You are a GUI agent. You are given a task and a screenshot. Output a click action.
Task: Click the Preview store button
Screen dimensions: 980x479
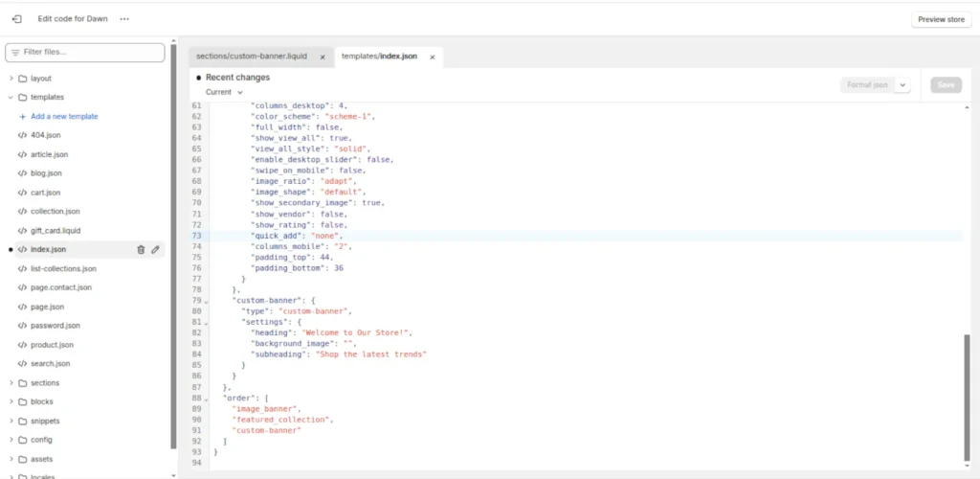pyautogui.click(x=942, y=19)
